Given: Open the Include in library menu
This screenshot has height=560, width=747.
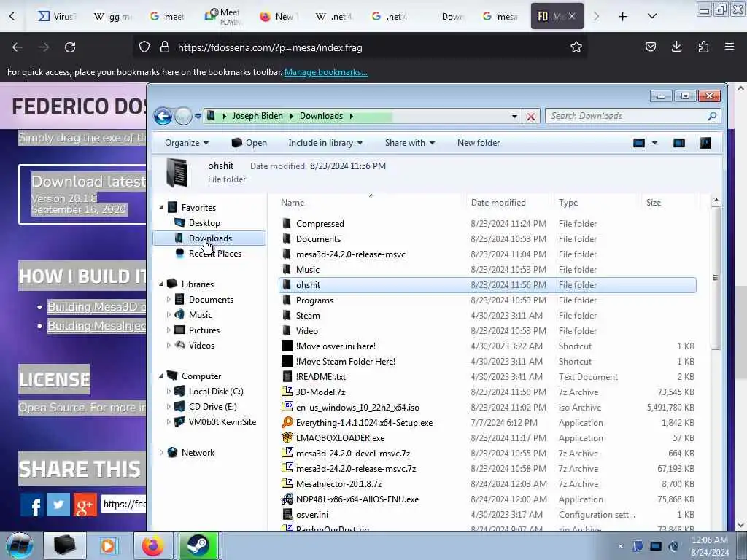Looking at the screenshot, I should [325, 143].
